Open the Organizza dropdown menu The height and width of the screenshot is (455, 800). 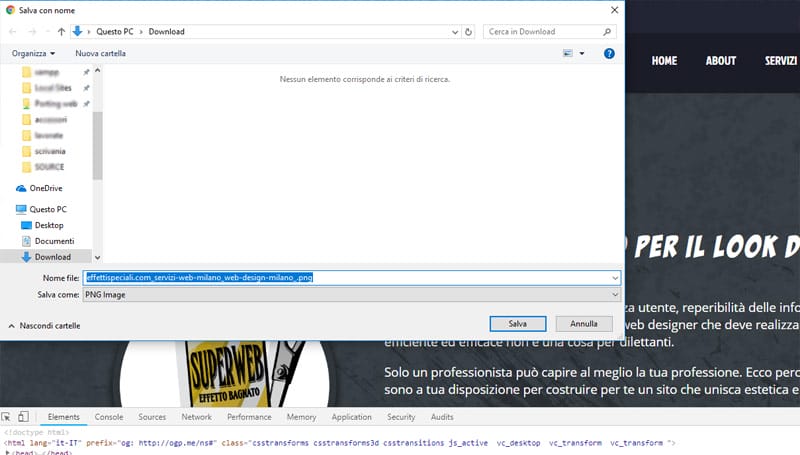33,53
